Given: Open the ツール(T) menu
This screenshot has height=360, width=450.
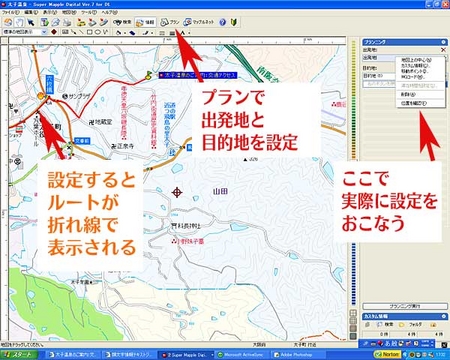Looking at the screenshot, I should pyautogui.click(x=89, y=13).
